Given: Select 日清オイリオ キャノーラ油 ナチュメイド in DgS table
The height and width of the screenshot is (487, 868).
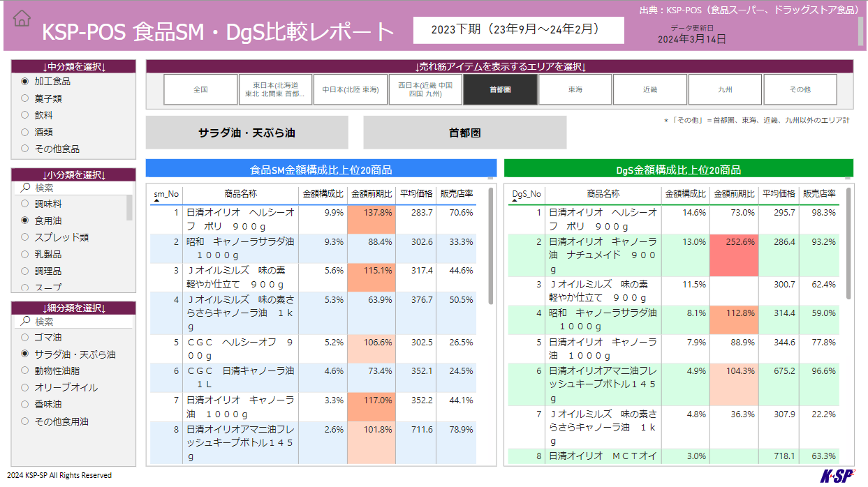Looking at the screenshot, I should (603, 256).
